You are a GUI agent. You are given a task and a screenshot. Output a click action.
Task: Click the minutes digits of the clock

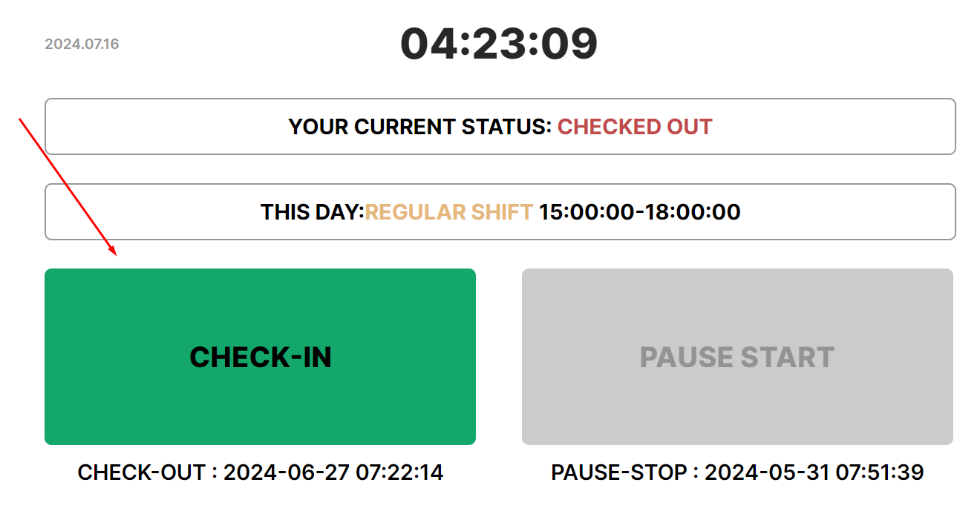[x=499, y=44]
